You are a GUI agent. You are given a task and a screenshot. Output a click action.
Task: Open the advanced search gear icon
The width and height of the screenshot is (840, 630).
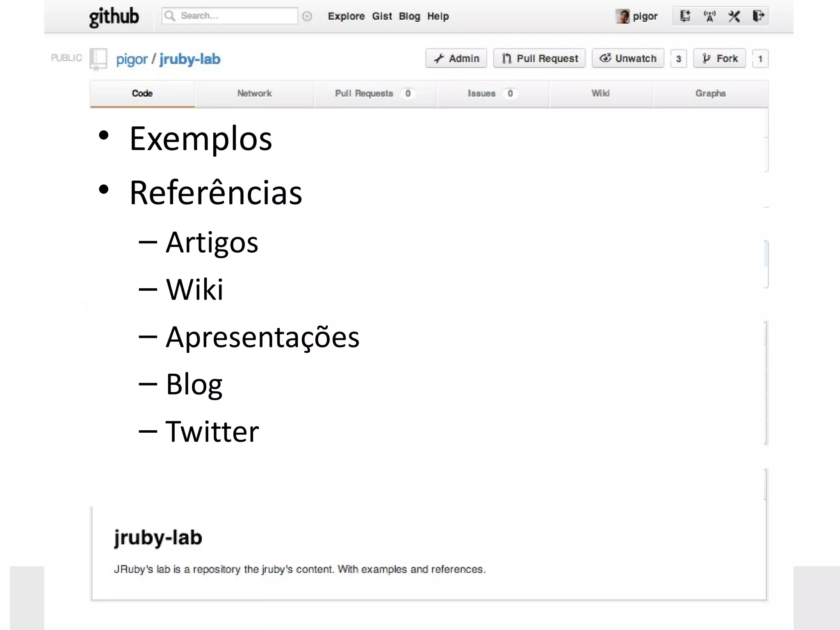point(307,16)
